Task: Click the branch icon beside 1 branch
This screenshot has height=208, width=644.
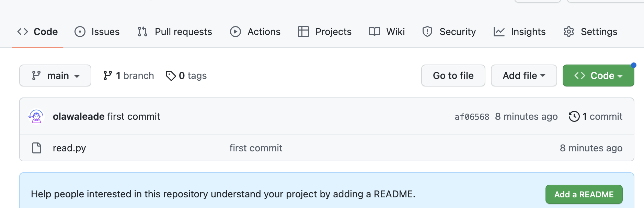Action: pos(107,76)
